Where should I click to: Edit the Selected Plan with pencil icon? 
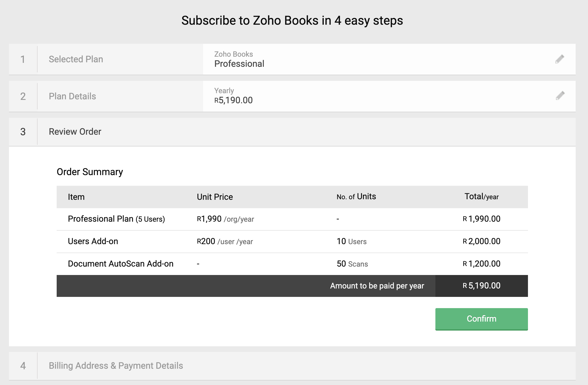click(x=560, y=59)
